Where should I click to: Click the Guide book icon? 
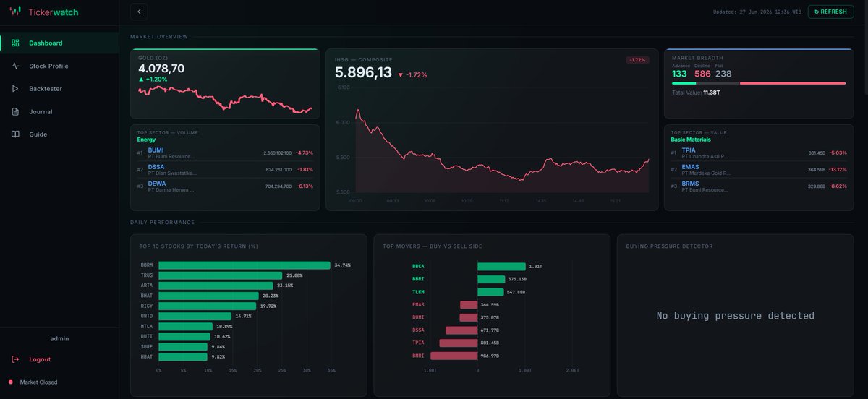15,134
